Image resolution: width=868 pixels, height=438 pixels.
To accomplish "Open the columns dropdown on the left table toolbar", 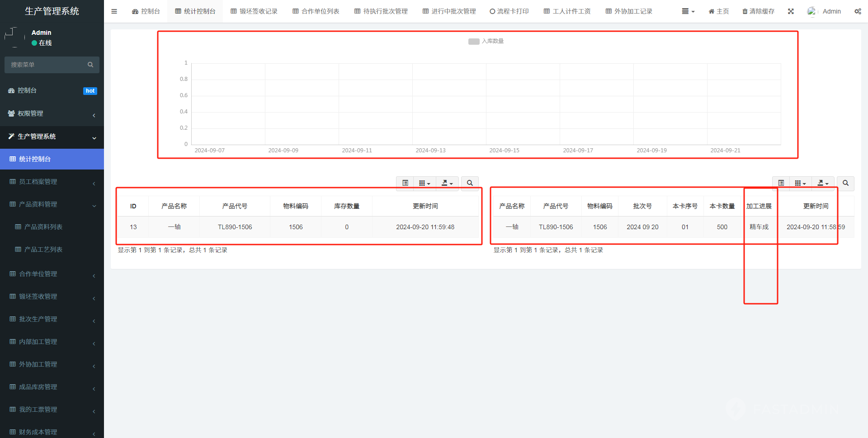I will (424, 183).
